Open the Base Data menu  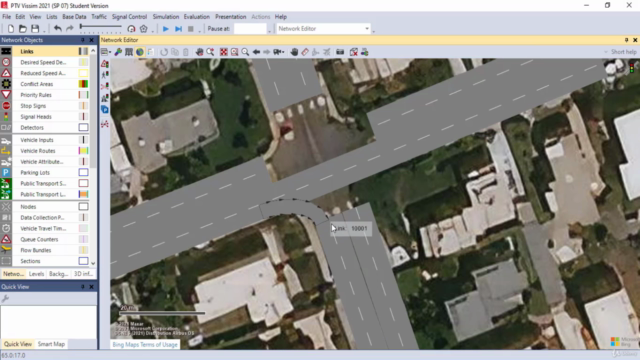[x=74, y=17]
